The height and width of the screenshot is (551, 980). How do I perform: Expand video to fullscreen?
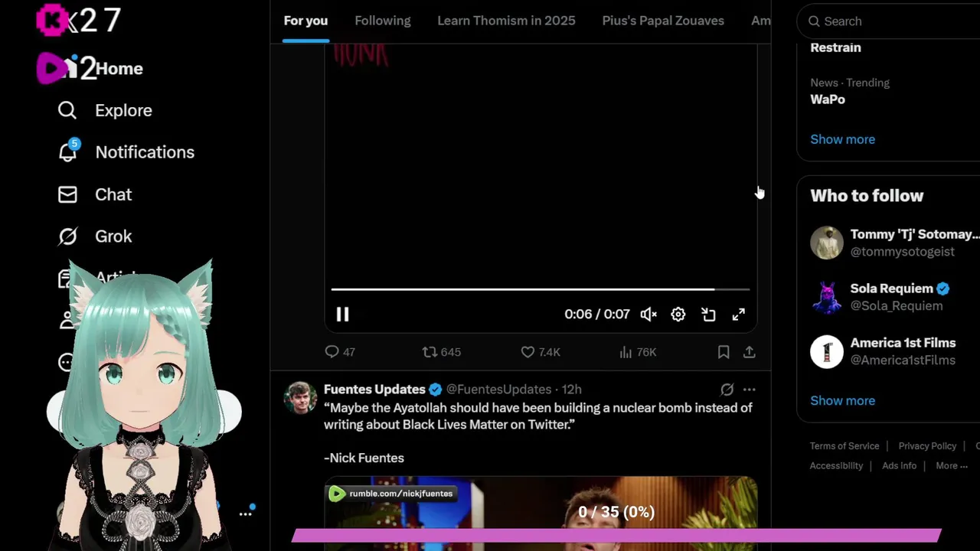[739, 315]
